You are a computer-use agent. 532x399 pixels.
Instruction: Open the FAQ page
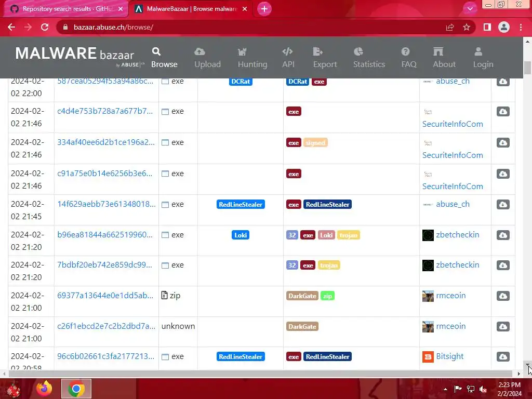pyautogui.click(x=408, y=58)
